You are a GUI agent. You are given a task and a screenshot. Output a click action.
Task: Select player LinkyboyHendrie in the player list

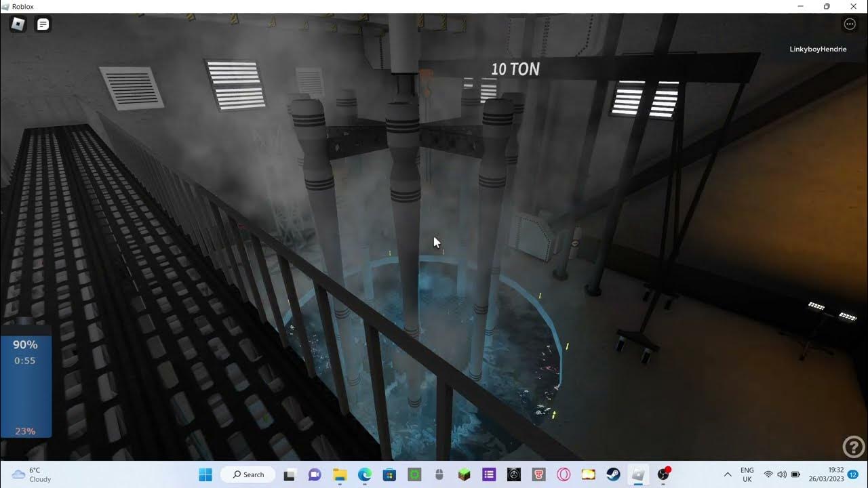click(818, 49)
